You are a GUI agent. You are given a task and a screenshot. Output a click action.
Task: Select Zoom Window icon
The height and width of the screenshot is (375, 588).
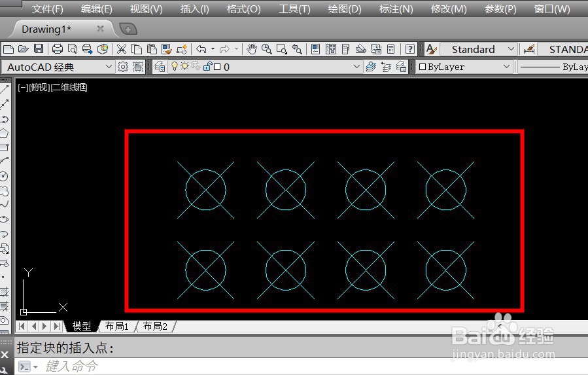coord(282,49)
